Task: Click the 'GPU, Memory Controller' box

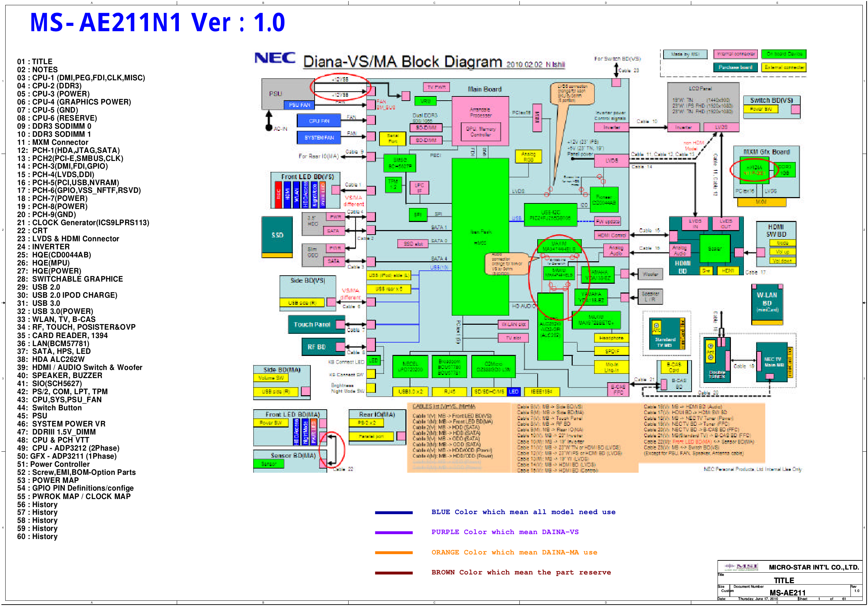Action: tap(480, 132)
